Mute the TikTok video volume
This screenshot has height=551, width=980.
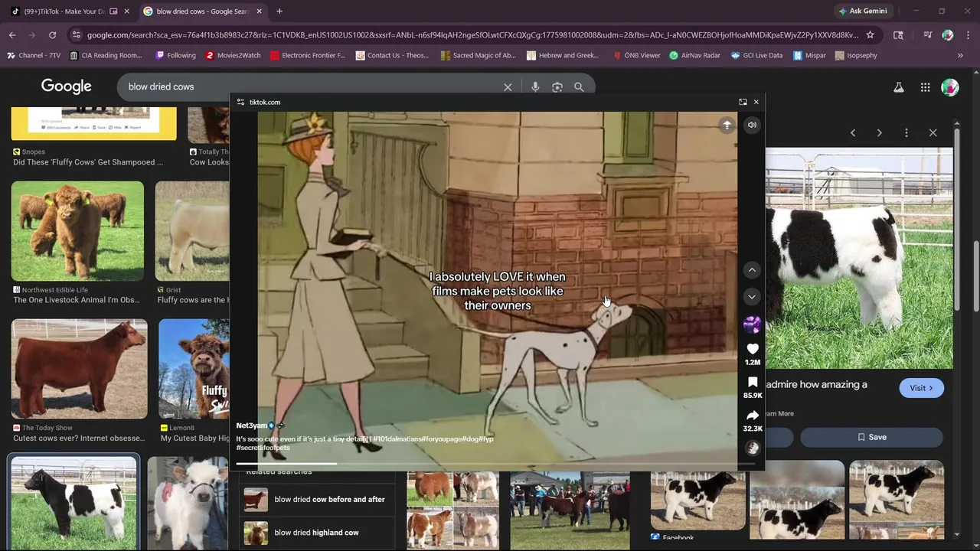pos(752,125)
